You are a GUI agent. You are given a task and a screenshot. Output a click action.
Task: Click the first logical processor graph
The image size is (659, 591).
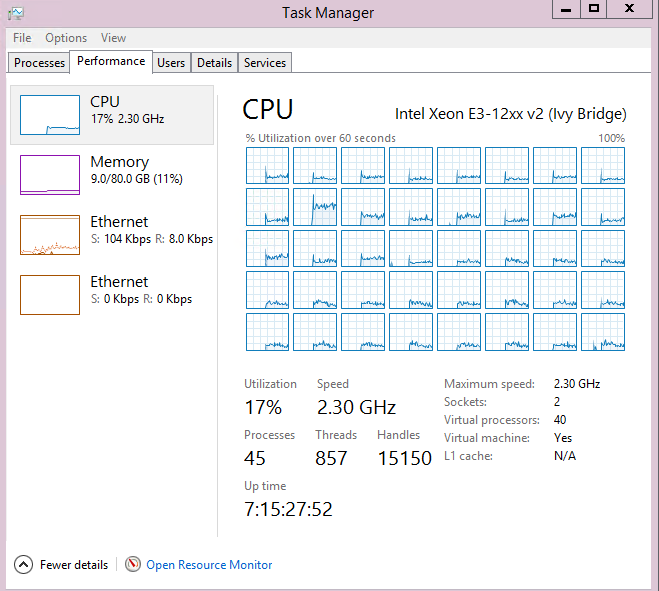click(x=267, y=166)
